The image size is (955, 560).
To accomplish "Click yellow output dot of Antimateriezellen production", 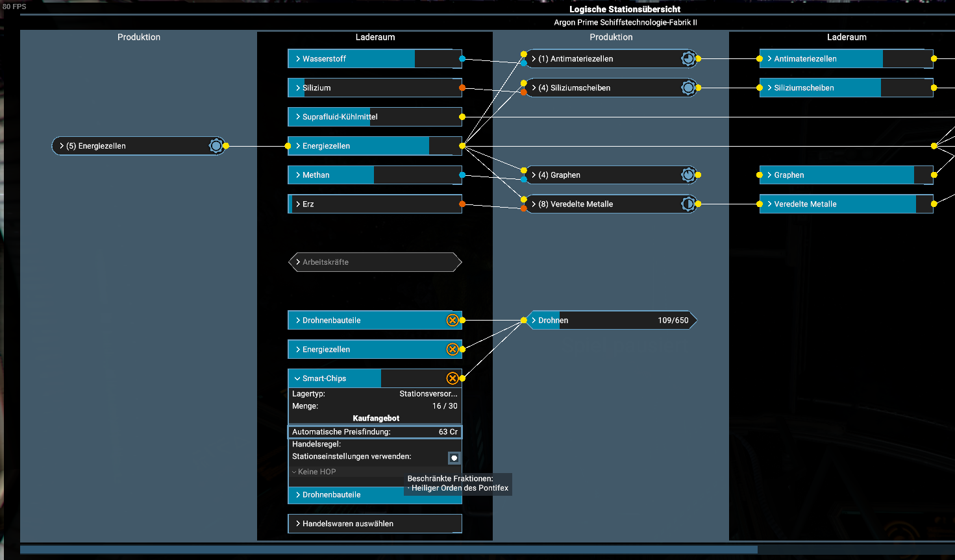I will tap(698, 58).
